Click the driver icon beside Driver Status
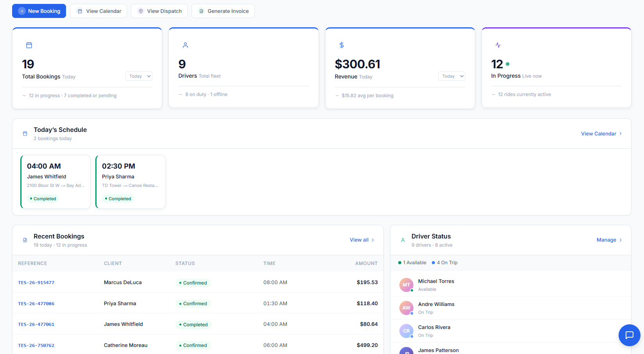This screenshot has width=644, height=354. pos(403,240)
